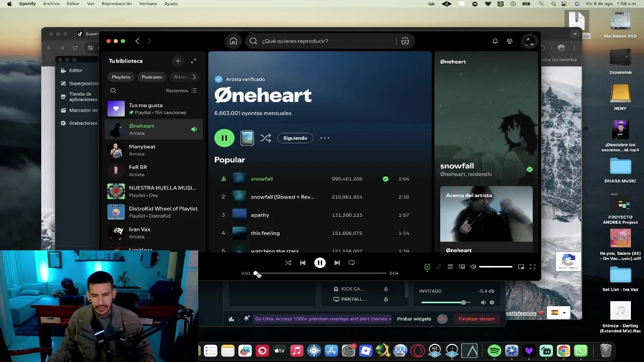Open the Ventana menu
This screenshot has height=362, width=644.
(x=148, y=4)
